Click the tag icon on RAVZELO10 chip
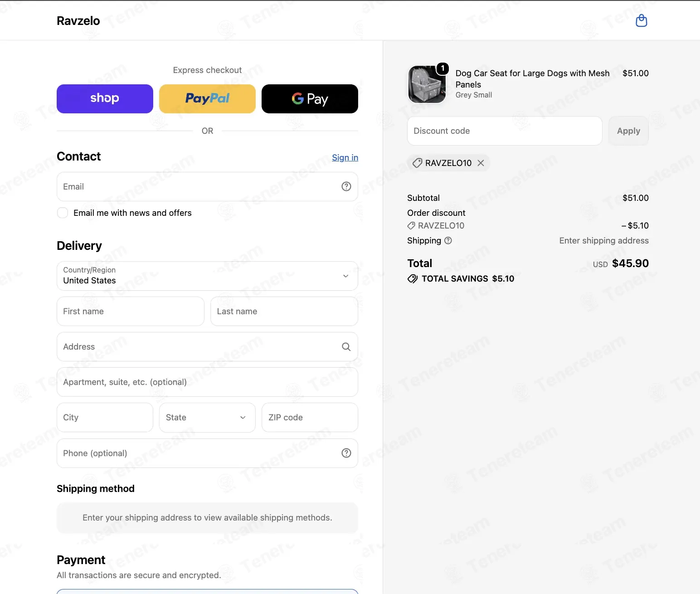Image resolution: width=700 pixels, height=594 pixels. point(417,163)
